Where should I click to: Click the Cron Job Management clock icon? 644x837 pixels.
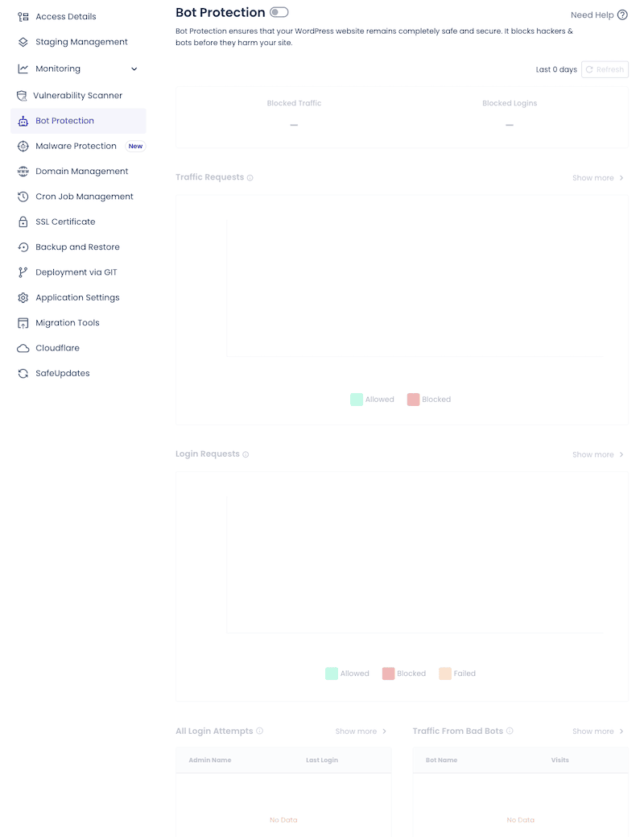23,196
